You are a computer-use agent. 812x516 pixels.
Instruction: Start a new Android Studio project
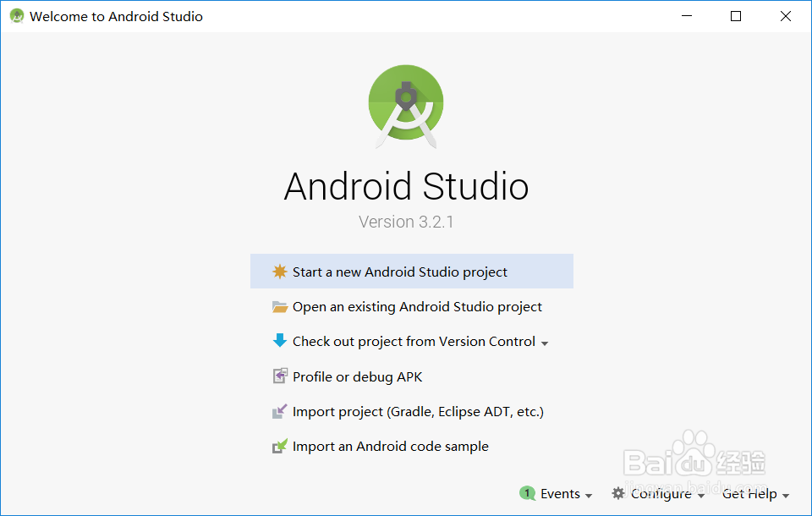(412, 271)
